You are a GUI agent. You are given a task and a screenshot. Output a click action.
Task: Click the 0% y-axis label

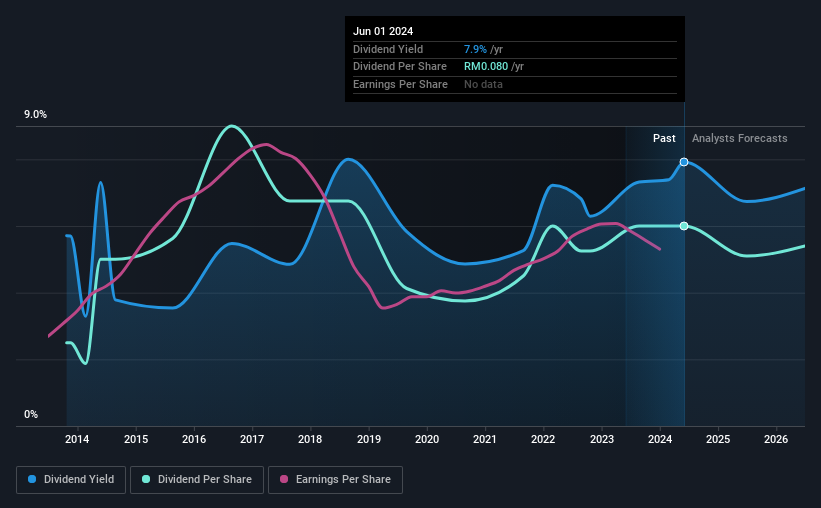[x=31, y=414]
